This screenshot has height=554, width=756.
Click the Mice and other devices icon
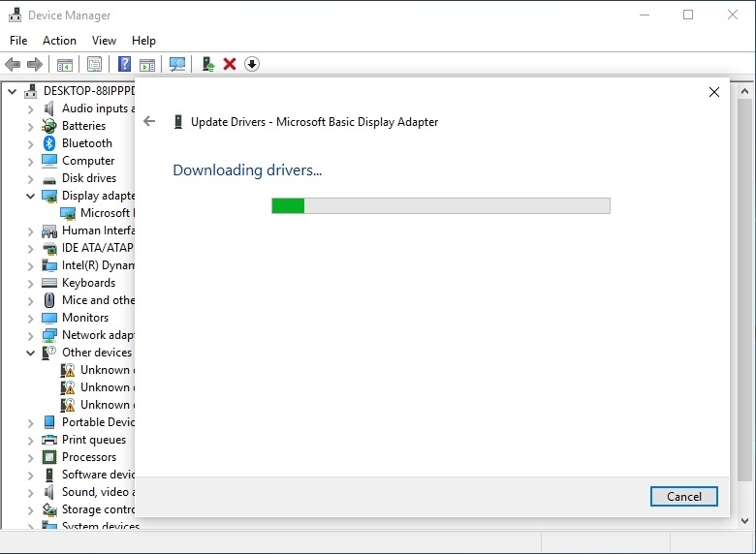click(x=49, y=300)
